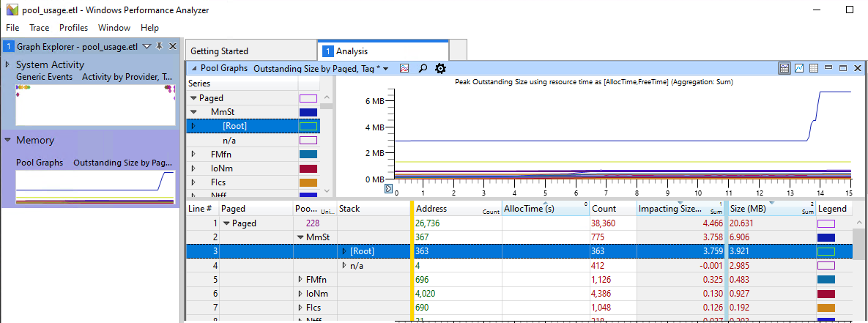Expand the IoNm node in Series list
The height and width of the screenshot is (323, 868).
193,168
